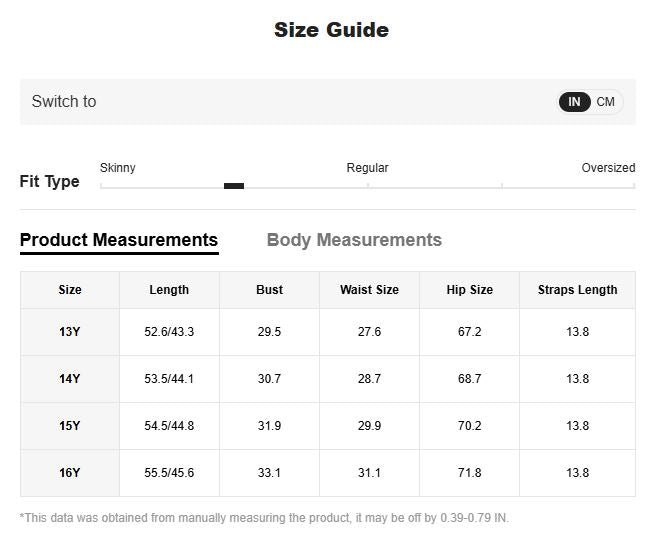This screenshot has height=536, width=658.
Task: Click hip value 67.2
Action: coord(470,332)
